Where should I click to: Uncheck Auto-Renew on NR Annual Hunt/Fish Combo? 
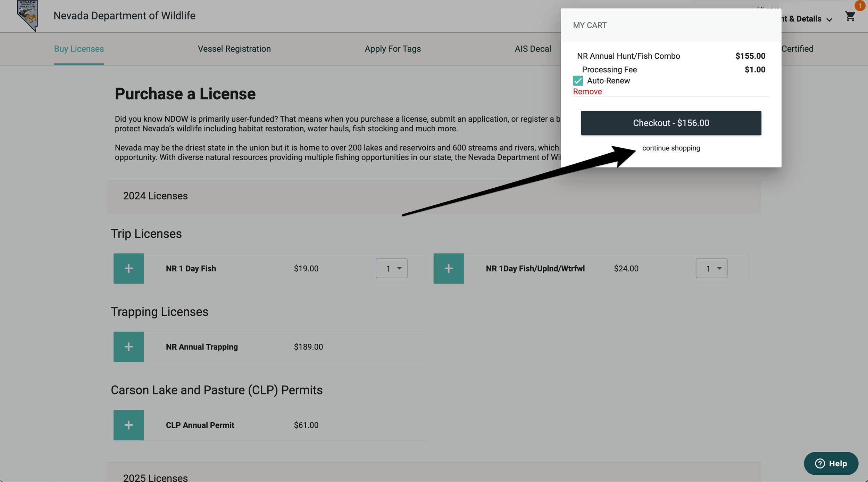tap(578, 81)
